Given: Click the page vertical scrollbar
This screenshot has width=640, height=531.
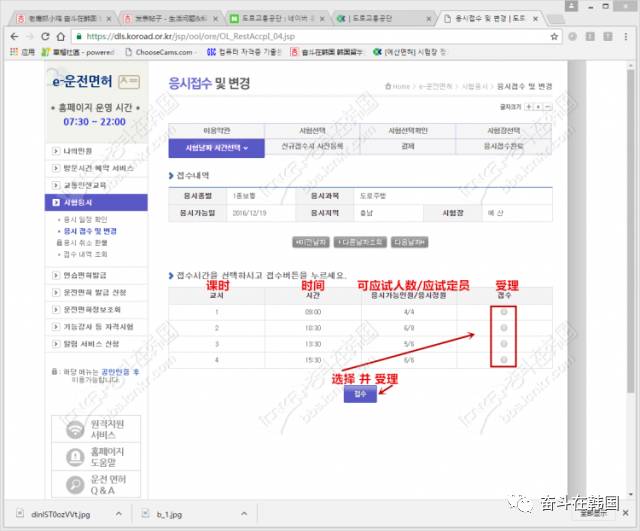Looking at the screenshot, I should click(631, 231).
